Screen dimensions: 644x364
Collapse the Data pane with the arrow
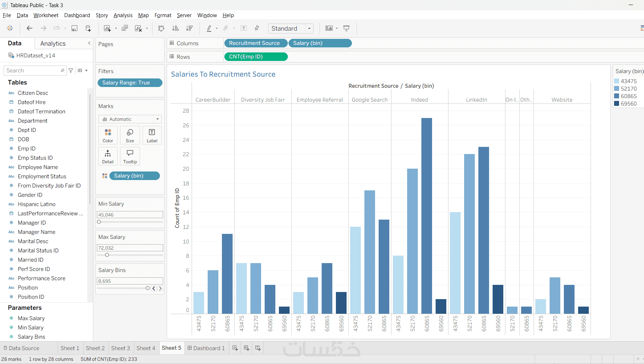pos(89,43)
